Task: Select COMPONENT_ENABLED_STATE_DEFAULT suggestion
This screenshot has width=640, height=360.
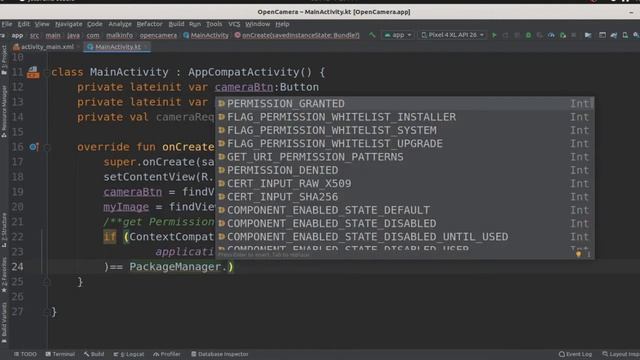Action: [x=404, y=210]
